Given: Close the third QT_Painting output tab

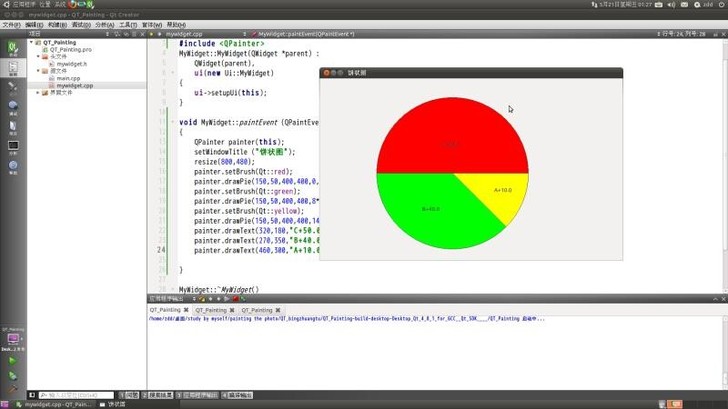Looking at the screenshot, I should click(x=278, y=310).
